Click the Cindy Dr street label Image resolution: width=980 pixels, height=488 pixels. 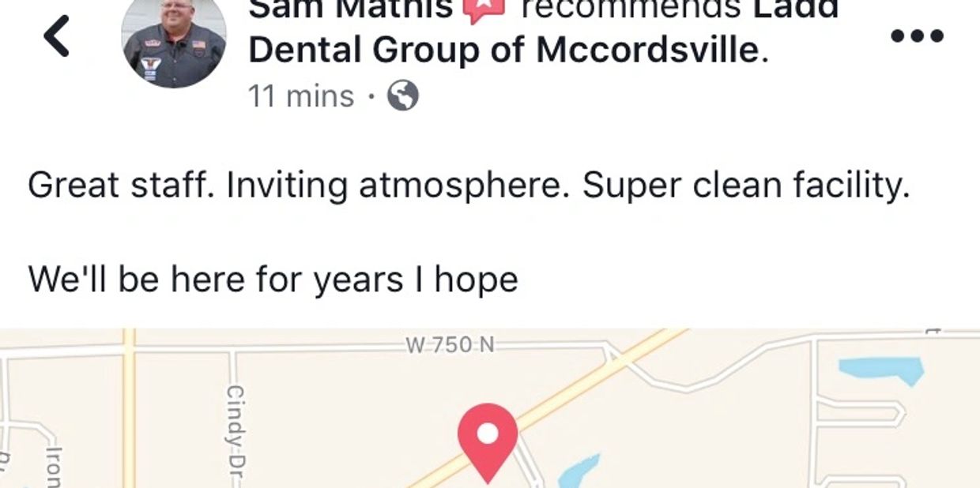(x=235, y=429)
